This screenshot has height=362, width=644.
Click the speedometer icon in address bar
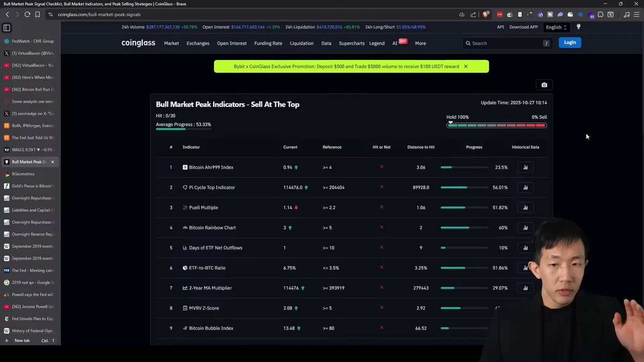point(462,14)
